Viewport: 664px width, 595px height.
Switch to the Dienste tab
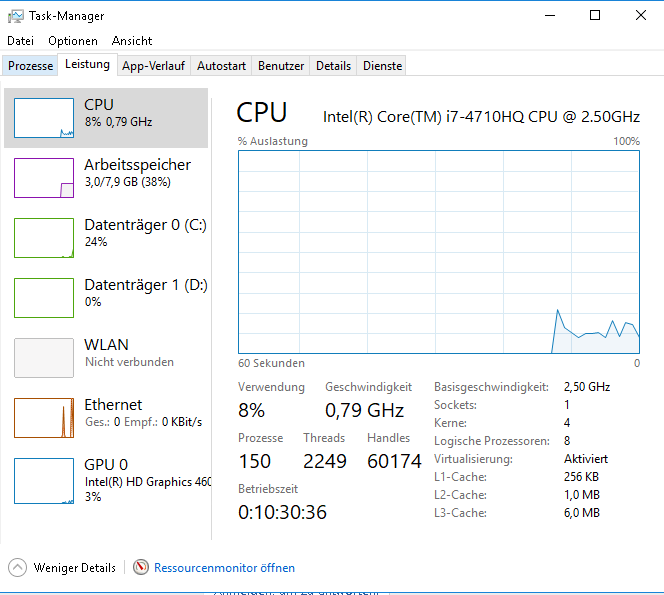click(x=382, y=66)
